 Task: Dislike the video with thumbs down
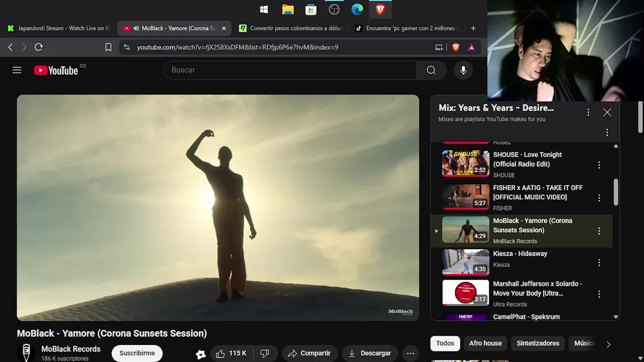(265, 353)
